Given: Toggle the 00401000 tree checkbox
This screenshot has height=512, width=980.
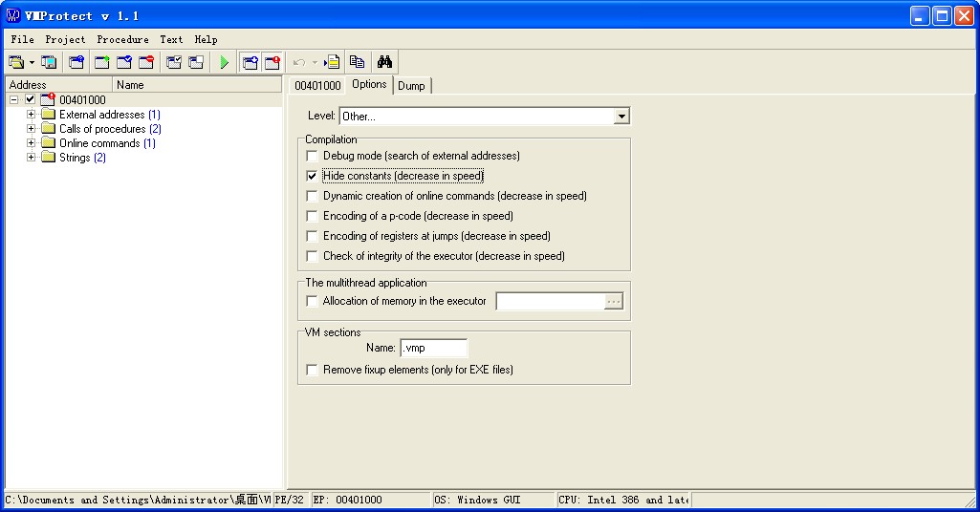Looking at the screenshot, I should (30, 99).
